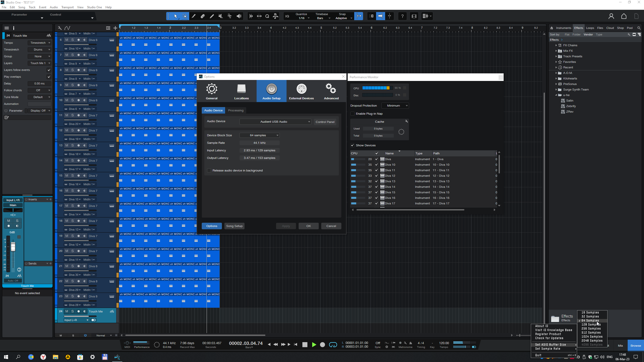Screen dimensions: 644x362
Task: Select the Mute tool in toolbar
Action: [x=221, y=16]
